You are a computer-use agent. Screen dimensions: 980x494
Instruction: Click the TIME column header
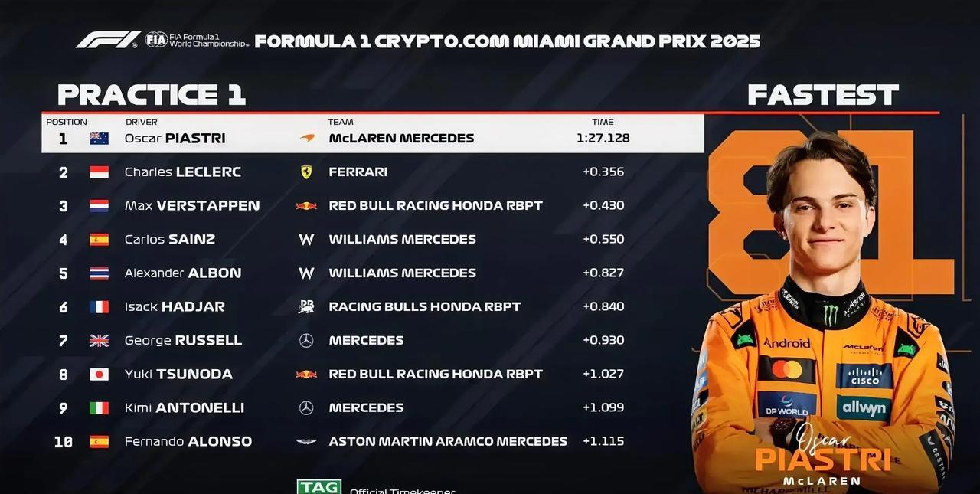(603, 122)
